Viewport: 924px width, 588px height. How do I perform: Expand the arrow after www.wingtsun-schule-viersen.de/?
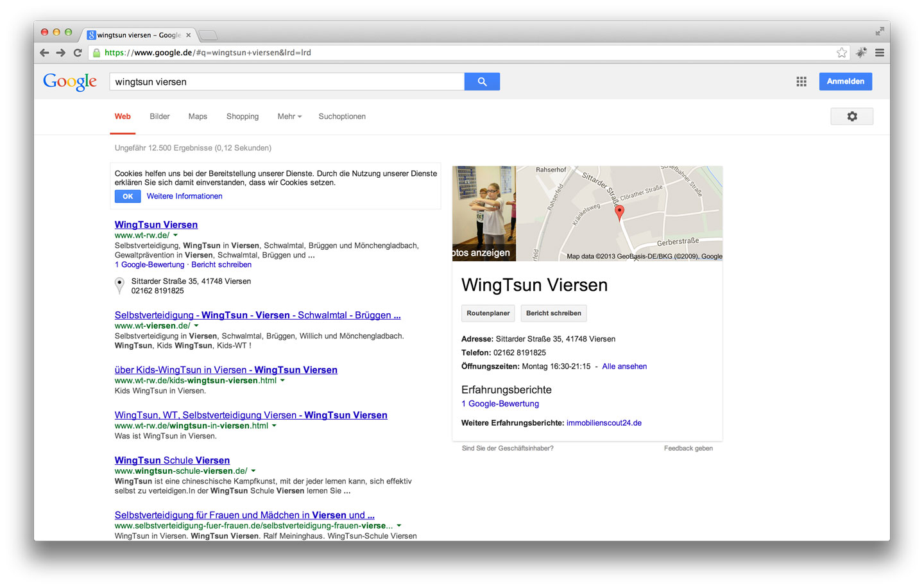click(253, 471)
